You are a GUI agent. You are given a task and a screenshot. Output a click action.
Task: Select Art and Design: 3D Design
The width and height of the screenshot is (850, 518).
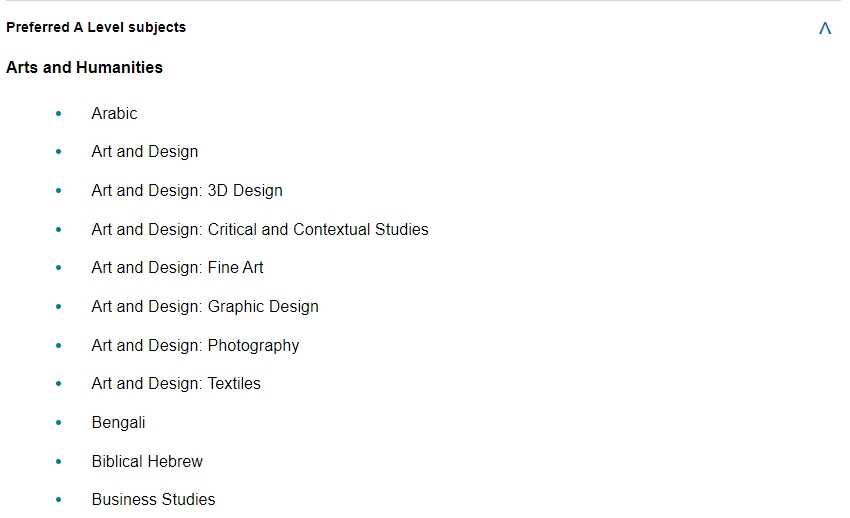(187, 191)
